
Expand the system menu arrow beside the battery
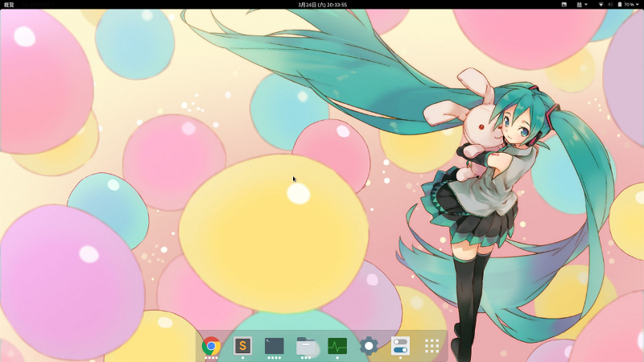pyautogui.click(x=638, y=5)
